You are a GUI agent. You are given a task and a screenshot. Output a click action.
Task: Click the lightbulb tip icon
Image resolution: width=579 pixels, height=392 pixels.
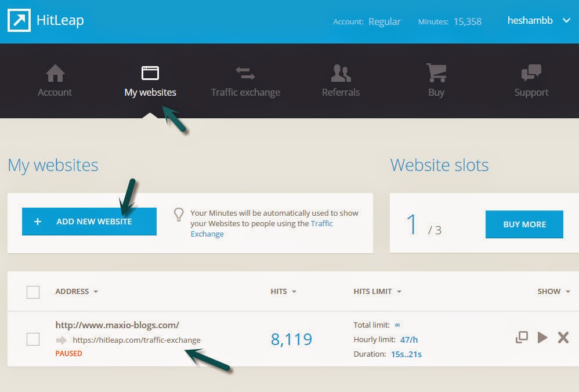pyautogui.click(x=179, y=215)
